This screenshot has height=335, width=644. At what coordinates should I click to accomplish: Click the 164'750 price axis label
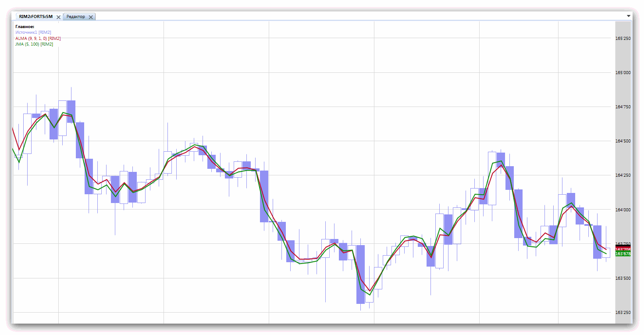623,107
